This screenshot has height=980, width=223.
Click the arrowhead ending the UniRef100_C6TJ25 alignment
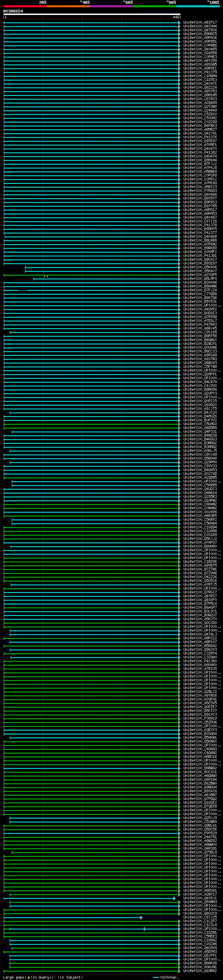point(141,918)
